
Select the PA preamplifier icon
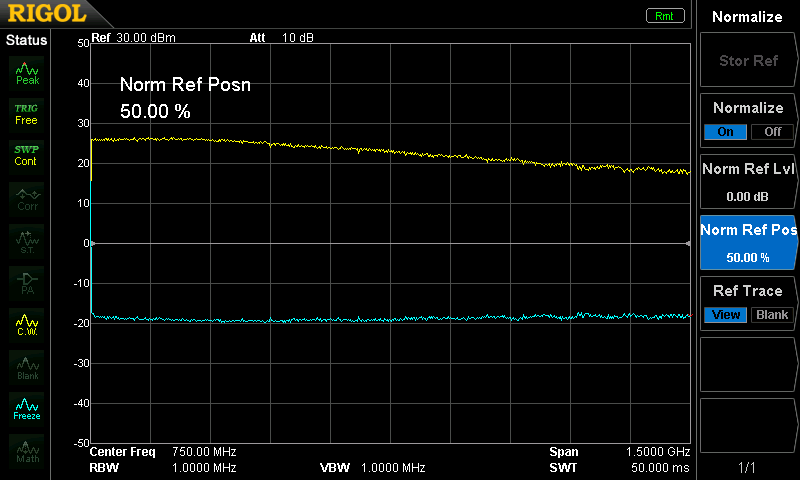pos(27,281)
